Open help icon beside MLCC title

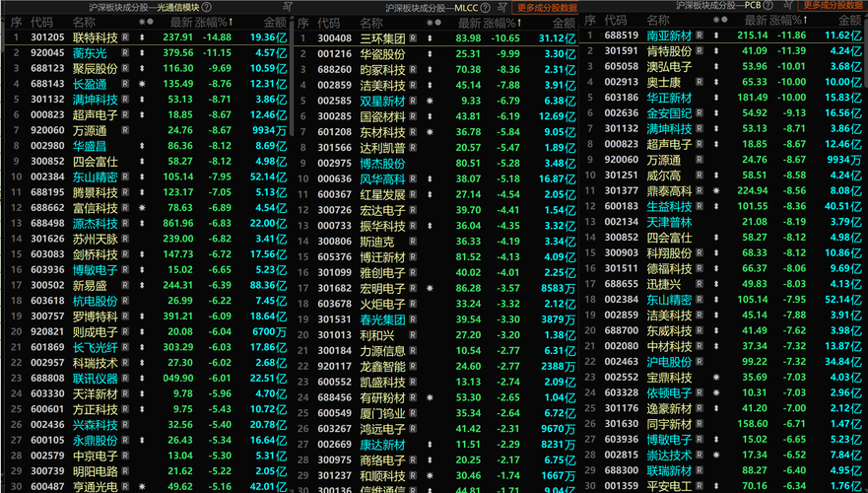point(486,8)
